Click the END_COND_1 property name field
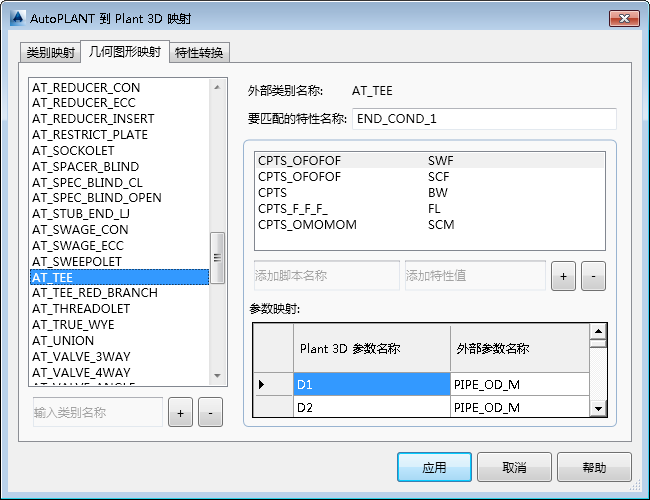This screenshot has height=500, width=650. 484,119
